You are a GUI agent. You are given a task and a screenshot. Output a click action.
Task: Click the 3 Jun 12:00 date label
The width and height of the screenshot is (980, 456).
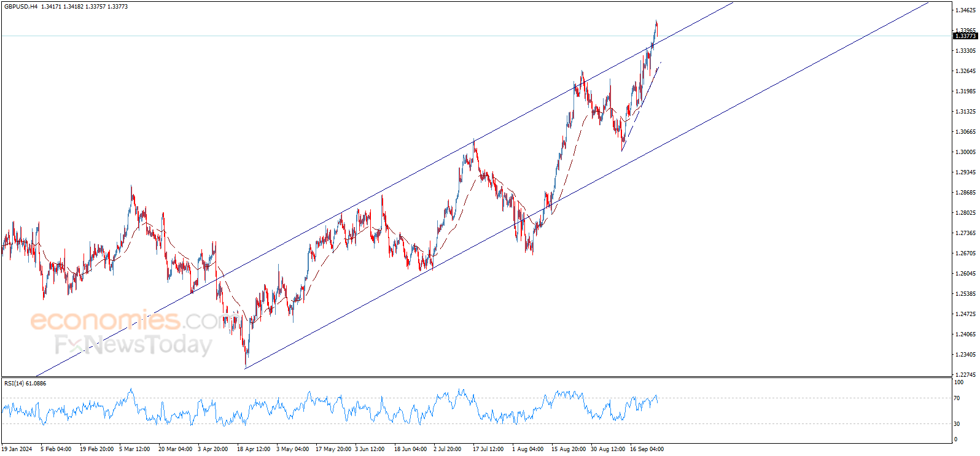coord(370,449)
